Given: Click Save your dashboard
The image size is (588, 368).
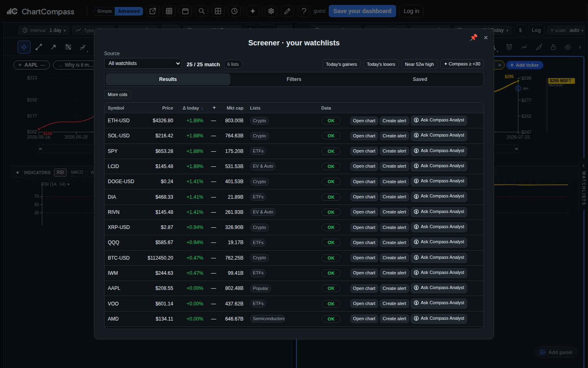Looking at the screenshot, I should [362, 11].
